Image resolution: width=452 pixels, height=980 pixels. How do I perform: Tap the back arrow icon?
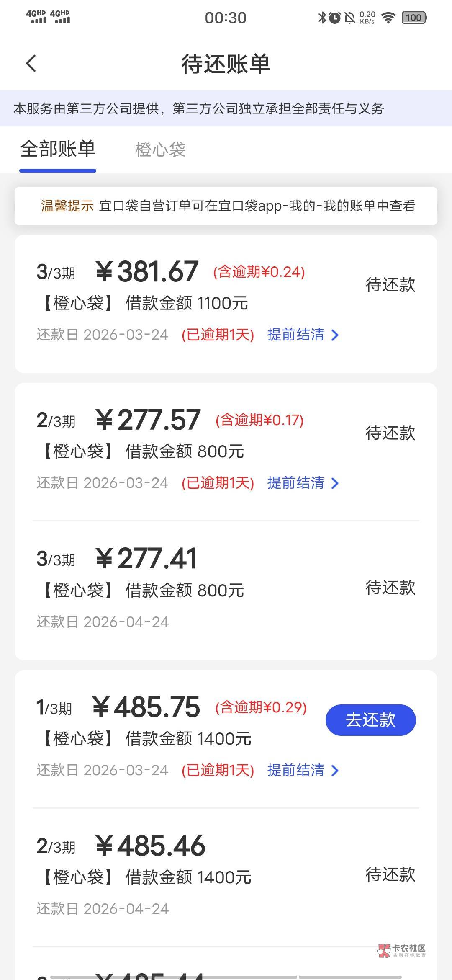(x=31, y=64)
